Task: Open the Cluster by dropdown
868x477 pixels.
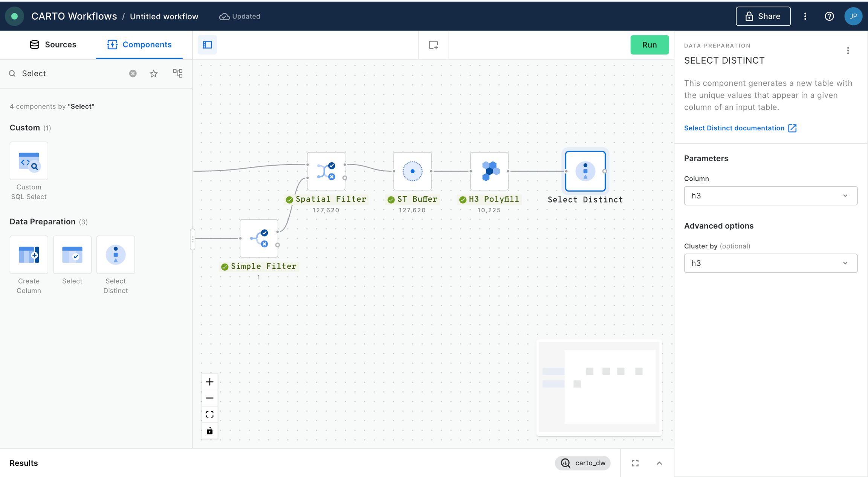Action: (x=770, y=263)
